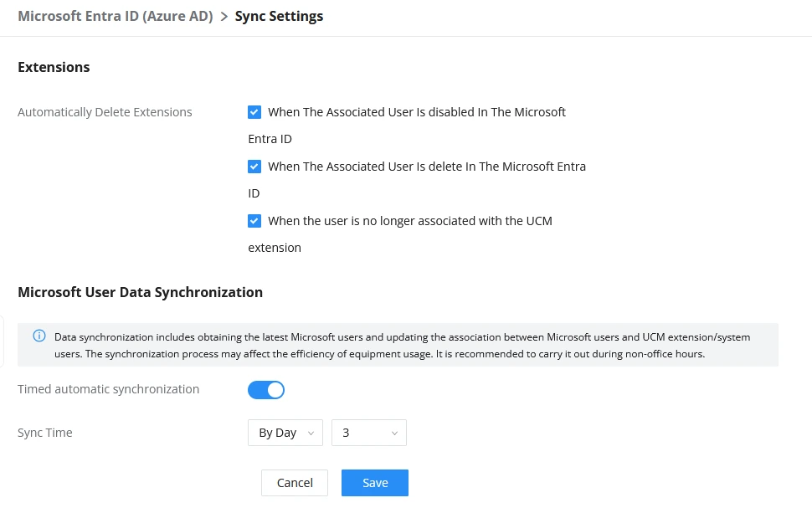Uncheck when user no longer associated with UCM
Viewport: 812px width, 508px height.
tap(254, 221)
